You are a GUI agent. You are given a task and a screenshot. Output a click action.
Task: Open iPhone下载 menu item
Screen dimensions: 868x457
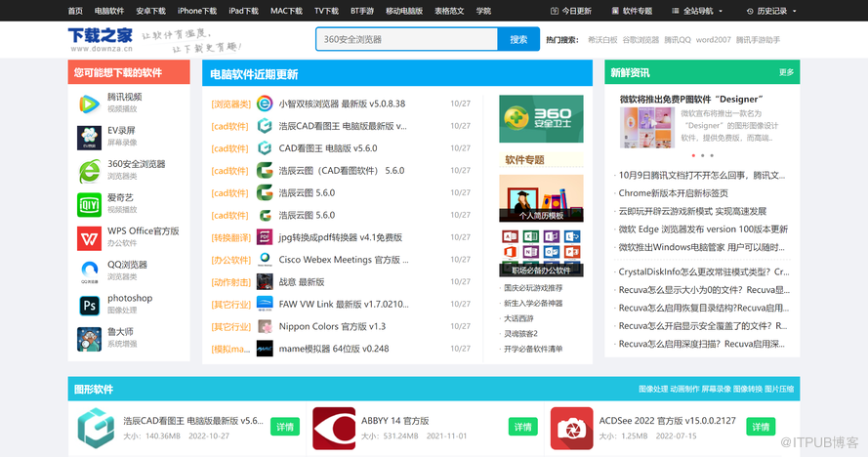coord(197,11)
